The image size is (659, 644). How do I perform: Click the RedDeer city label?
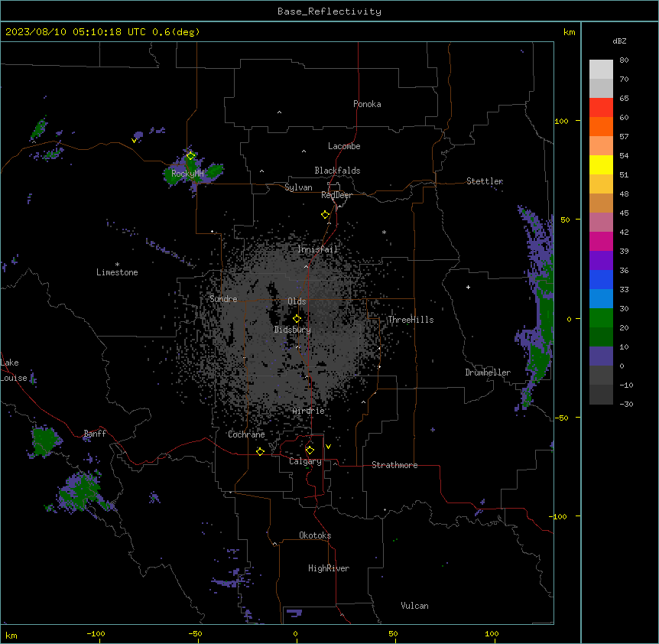click(336, 195)
